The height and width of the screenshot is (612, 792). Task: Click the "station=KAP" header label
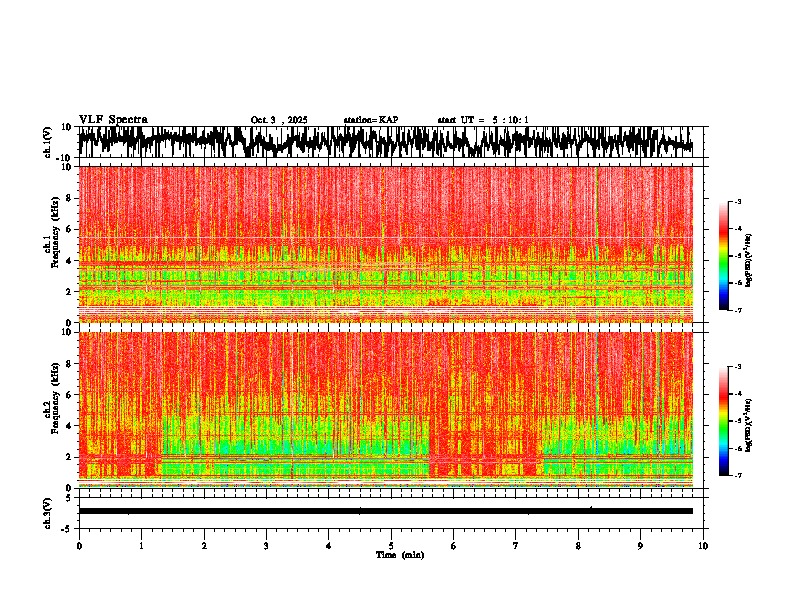[371, 120]
